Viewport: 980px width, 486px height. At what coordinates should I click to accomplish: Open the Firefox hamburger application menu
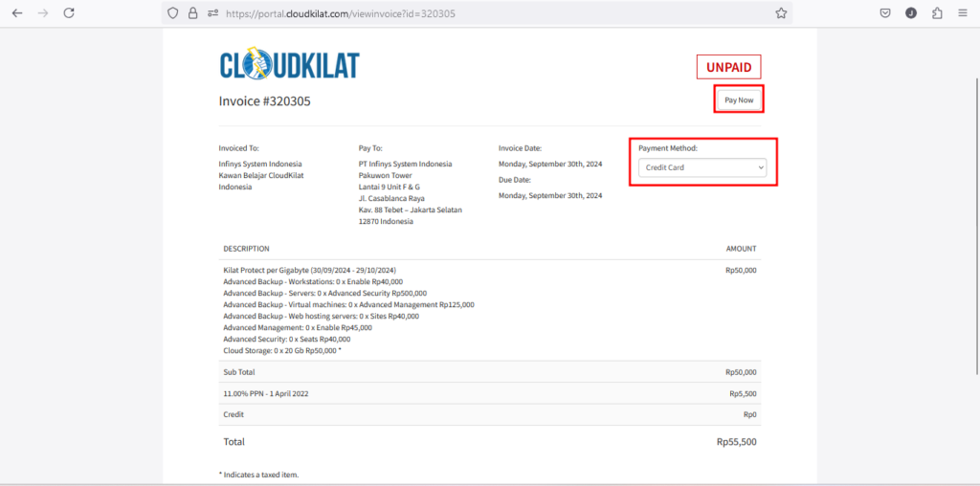click(x=962, y=13)
